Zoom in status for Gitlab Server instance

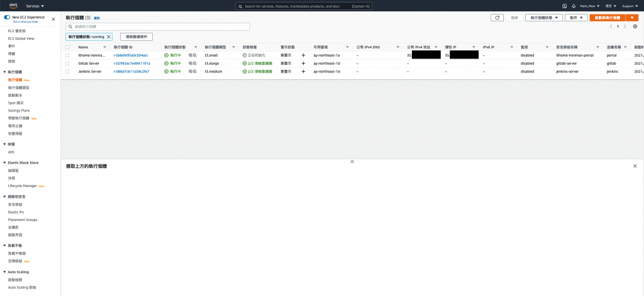pyautogui.click(x=191, y=64)
